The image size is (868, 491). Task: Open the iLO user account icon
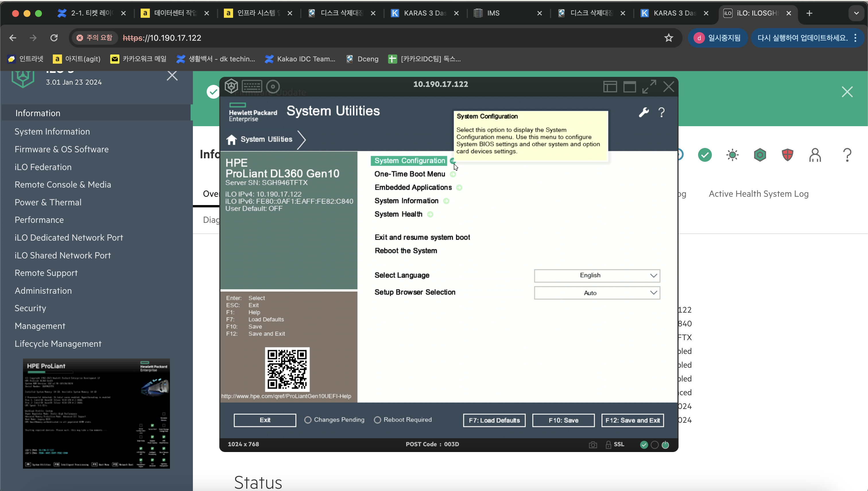pos(815,155)
